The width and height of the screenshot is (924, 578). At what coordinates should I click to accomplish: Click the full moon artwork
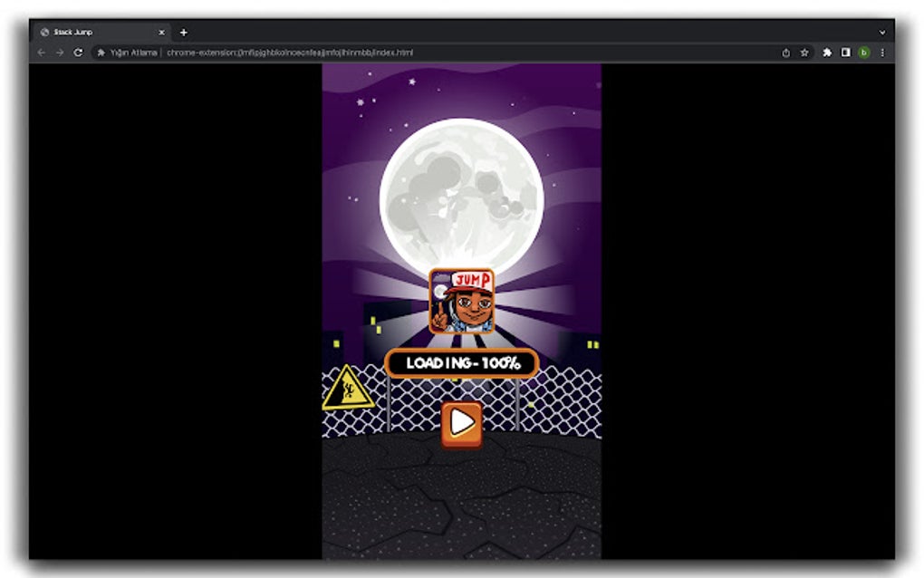click(x=462, y=190)
